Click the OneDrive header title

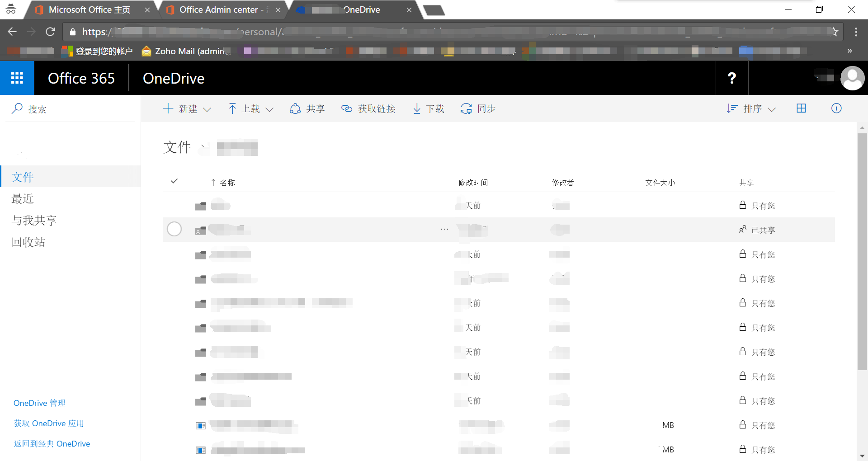tap(174, 78)
